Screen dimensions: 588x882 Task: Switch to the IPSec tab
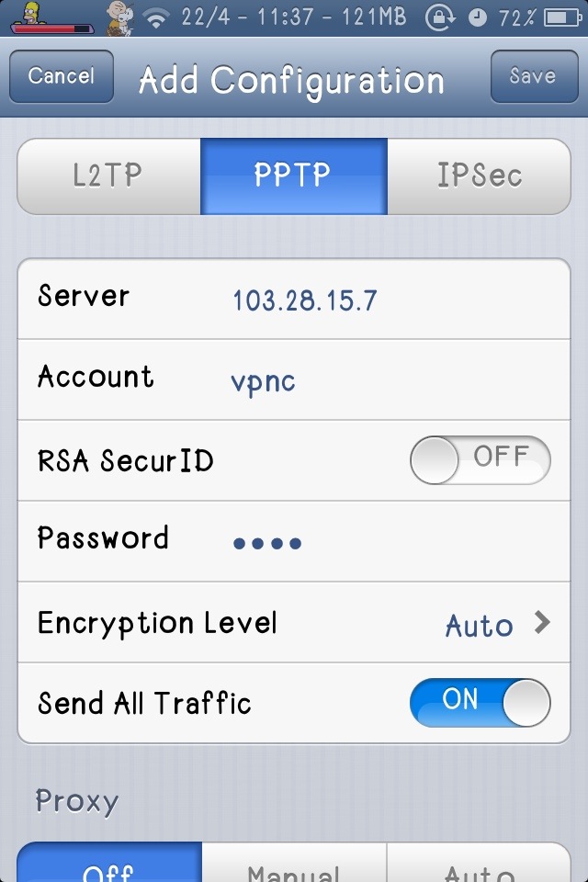click(x=479, y=176)
